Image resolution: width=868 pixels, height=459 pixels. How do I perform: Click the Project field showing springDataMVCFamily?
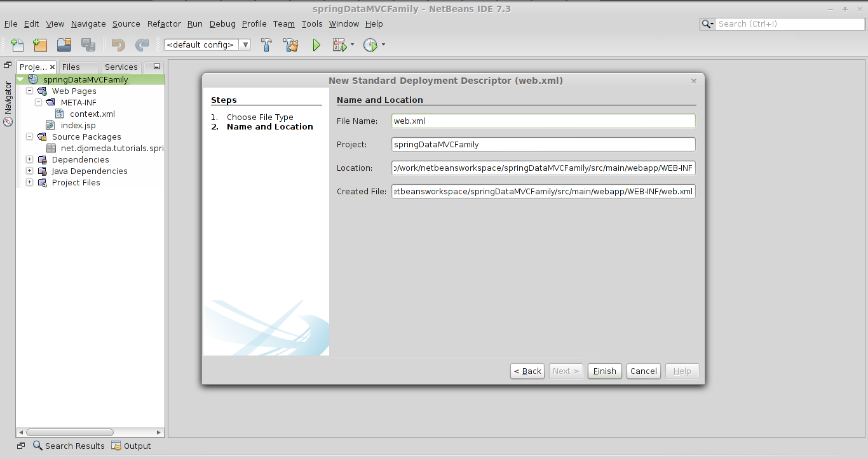[x=543, y=144]
